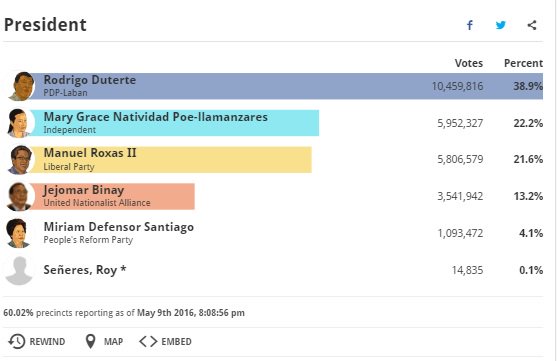Click the United Nationalist Alliance label

point(97,203)
